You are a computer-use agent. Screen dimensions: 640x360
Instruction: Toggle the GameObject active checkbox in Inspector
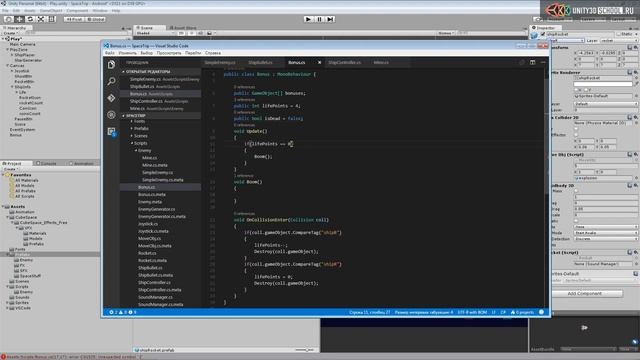point(542,34)
